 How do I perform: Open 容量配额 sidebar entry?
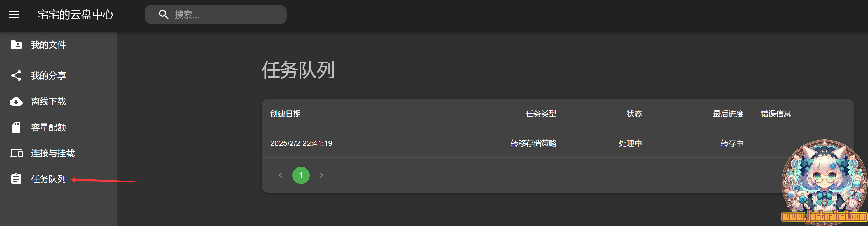click(59, 128)
